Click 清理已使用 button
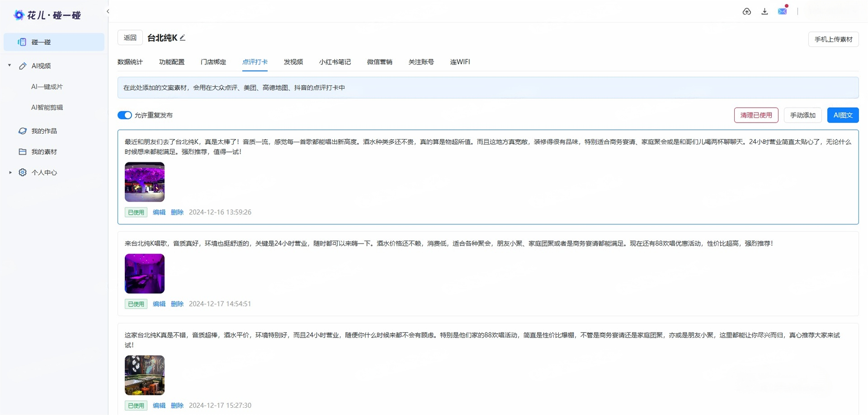The height and width of the screenshot is (415, 868). (x=756, y=115)
